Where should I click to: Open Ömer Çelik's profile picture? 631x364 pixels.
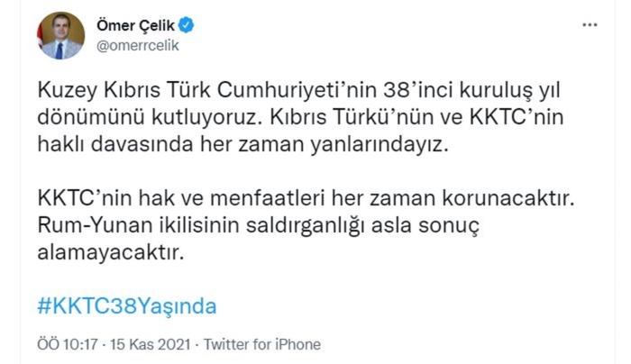pos(61,36)
